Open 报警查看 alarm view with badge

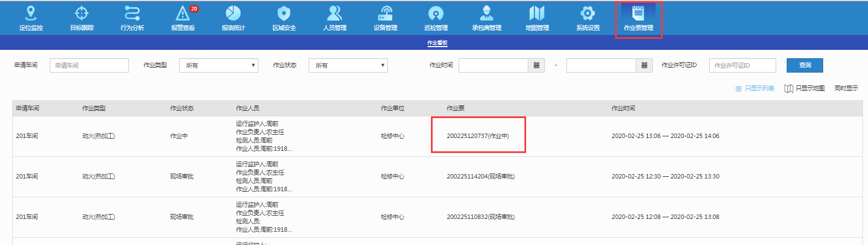[183, 18]
